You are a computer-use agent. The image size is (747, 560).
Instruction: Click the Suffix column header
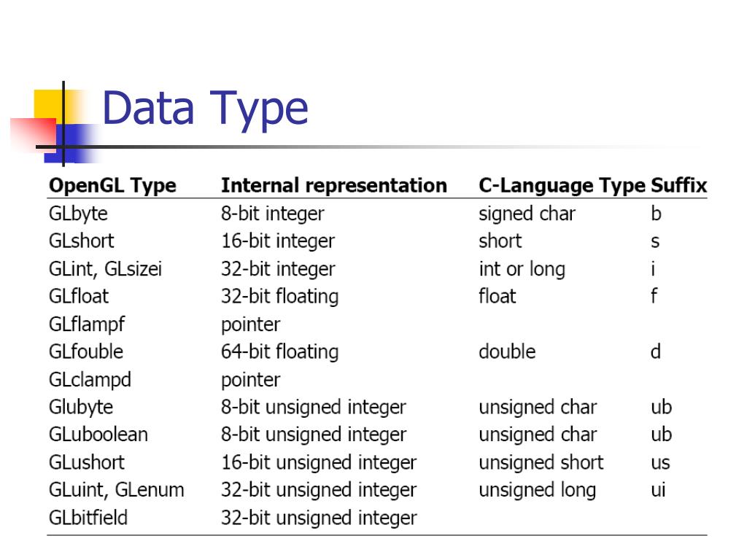[x=679, y=186]
